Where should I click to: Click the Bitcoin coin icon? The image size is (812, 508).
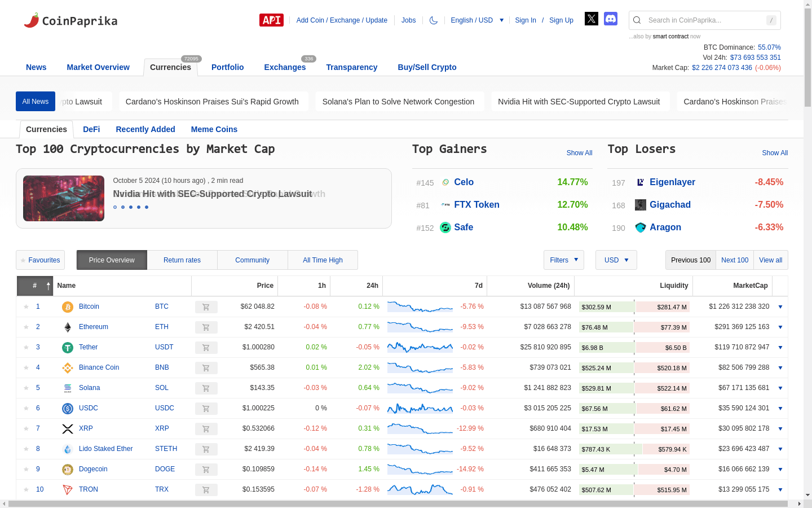coord(68,307)
